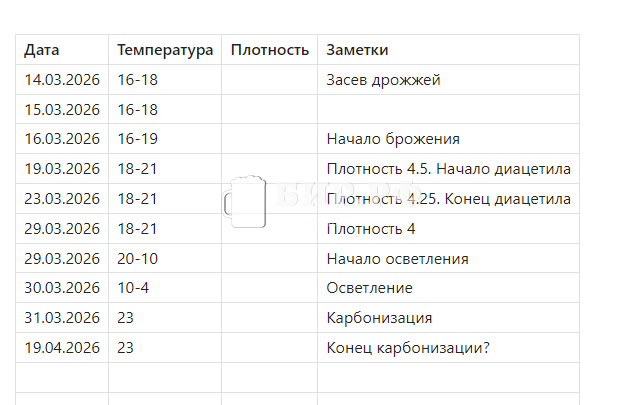Select the "Дата" column header
The width and height of the screenshot is (642, 405).
(42, 50)
